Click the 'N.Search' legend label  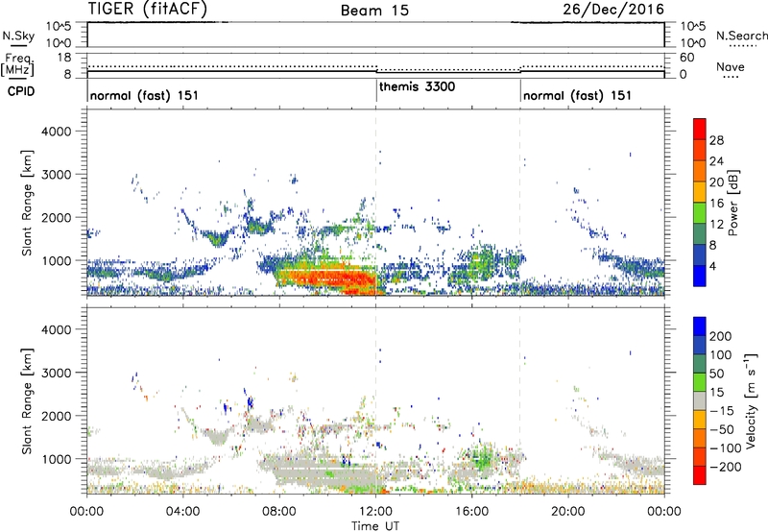point(741,36)
